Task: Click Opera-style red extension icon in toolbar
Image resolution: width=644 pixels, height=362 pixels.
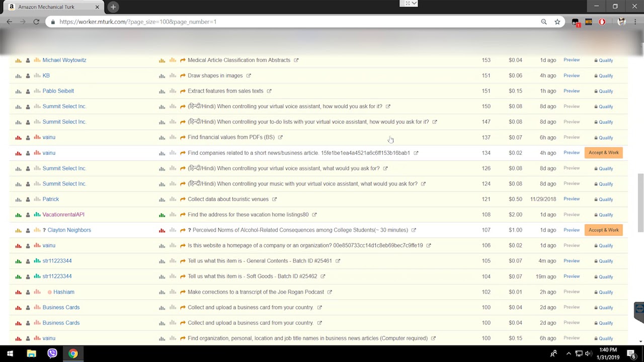Action: [602, 22]
